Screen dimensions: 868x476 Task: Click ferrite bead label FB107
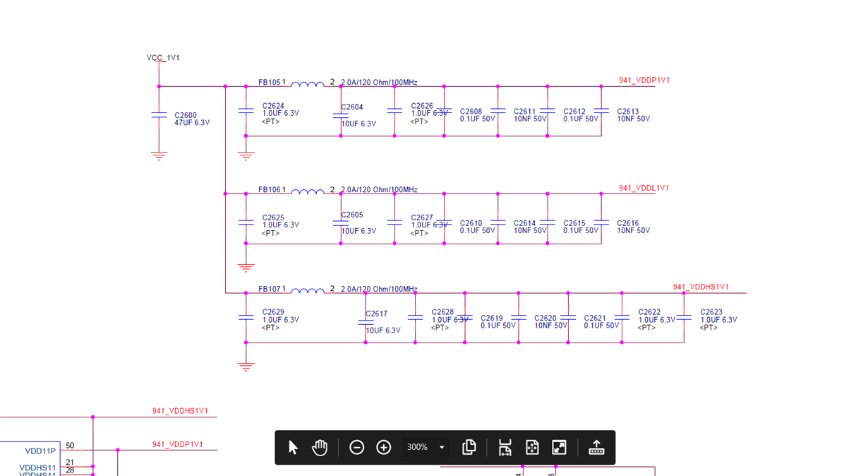point(270,289)
